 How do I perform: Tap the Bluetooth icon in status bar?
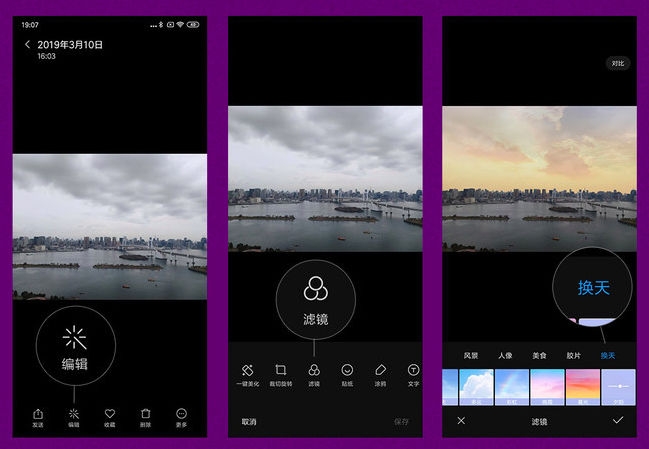(161, 25)
